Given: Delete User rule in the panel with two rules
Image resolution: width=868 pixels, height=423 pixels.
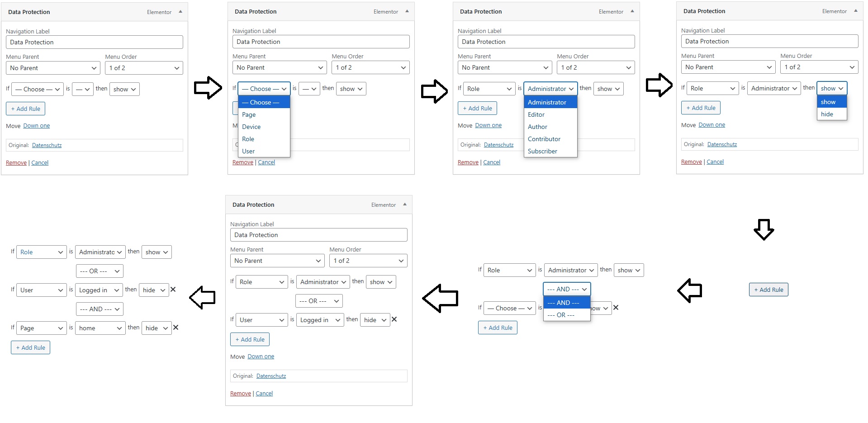Looking at the screenshot, I should click(x=394, y=319).
